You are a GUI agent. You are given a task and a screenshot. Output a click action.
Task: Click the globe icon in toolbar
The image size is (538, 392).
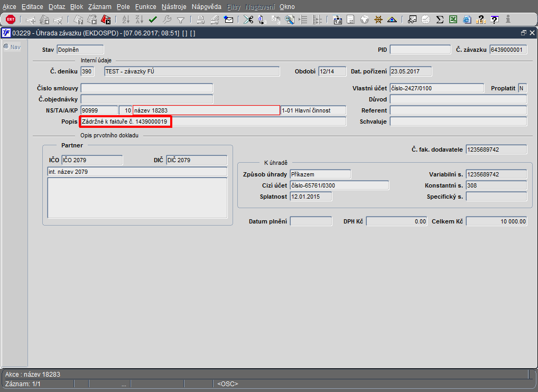point(364,20)
